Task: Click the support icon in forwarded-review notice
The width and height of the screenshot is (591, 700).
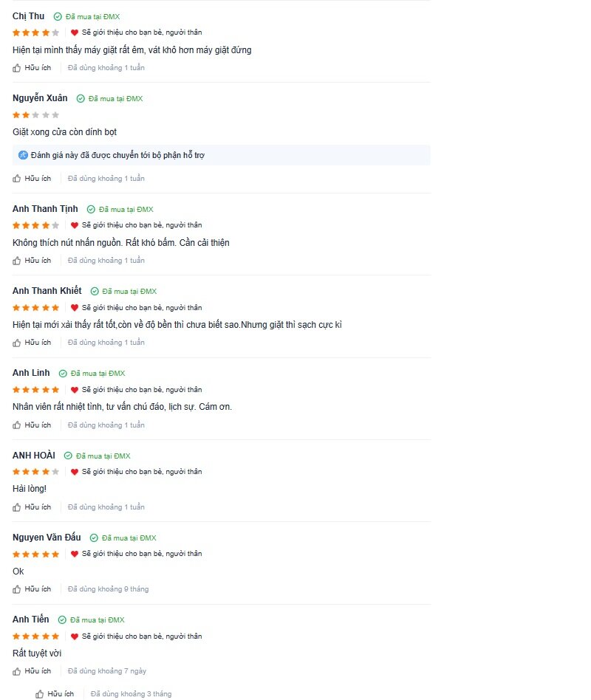Action: [x=23, y=155]
